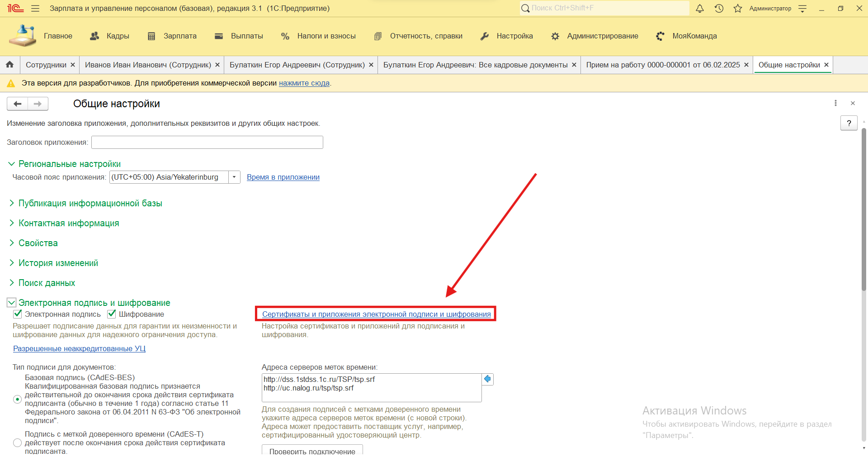The width and height of the screenshot is (868, 457).
Task: Open history clock icon in title bar
Action: (719, 9)
